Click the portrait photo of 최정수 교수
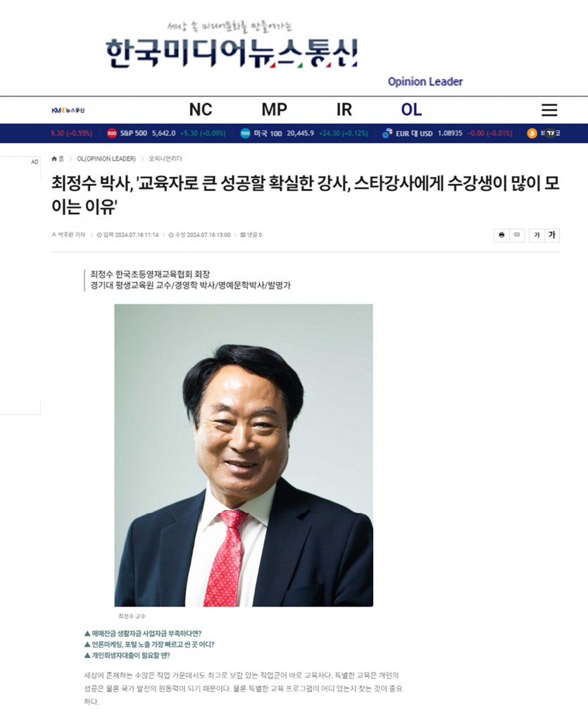The height and width of the screenshot is (713, 588). pos(244,455)
